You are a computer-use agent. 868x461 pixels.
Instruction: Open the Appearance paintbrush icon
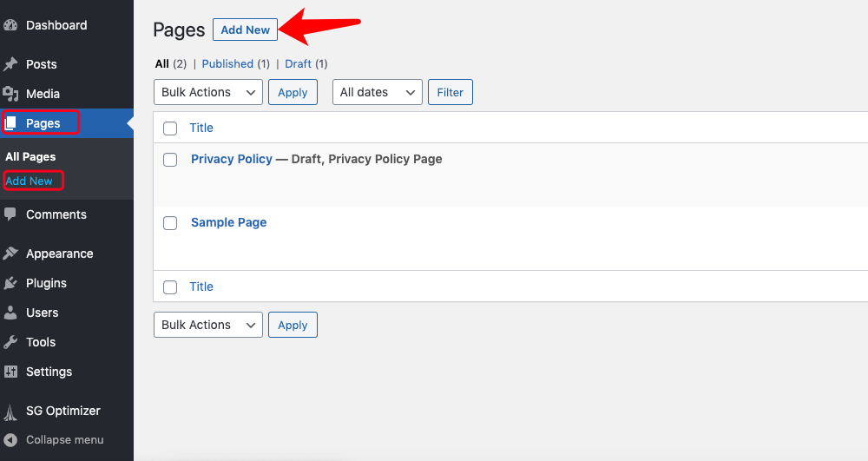pyautogui.click(x=10, y=254)
